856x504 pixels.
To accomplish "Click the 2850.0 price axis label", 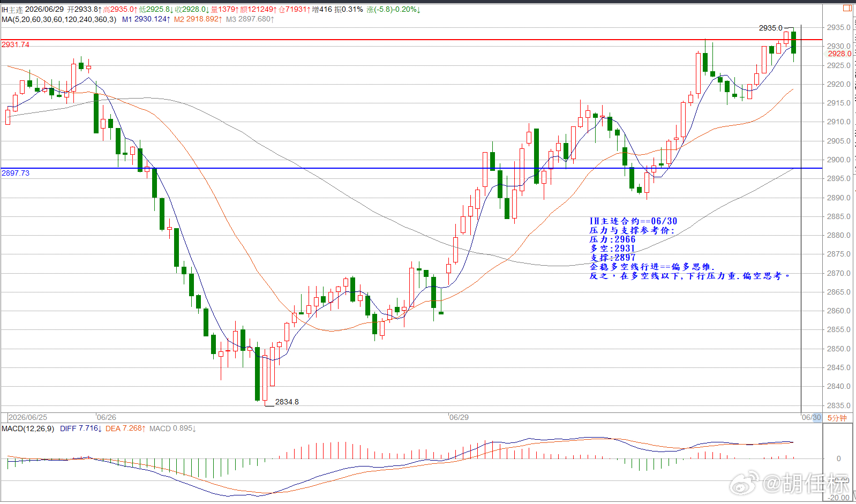I will click(x=838, y=349).
